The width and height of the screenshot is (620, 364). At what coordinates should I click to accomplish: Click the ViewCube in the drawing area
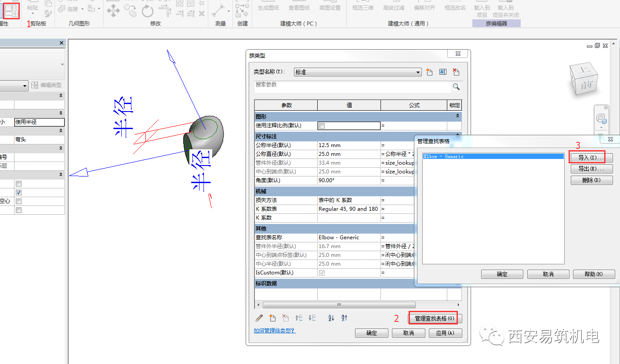point(584,79)
